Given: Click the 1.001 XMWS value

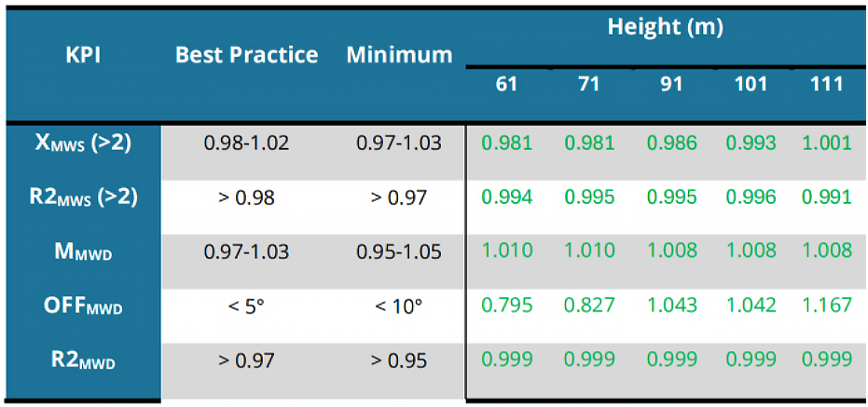Looking at the screenshot, I should tap(826, 143).
